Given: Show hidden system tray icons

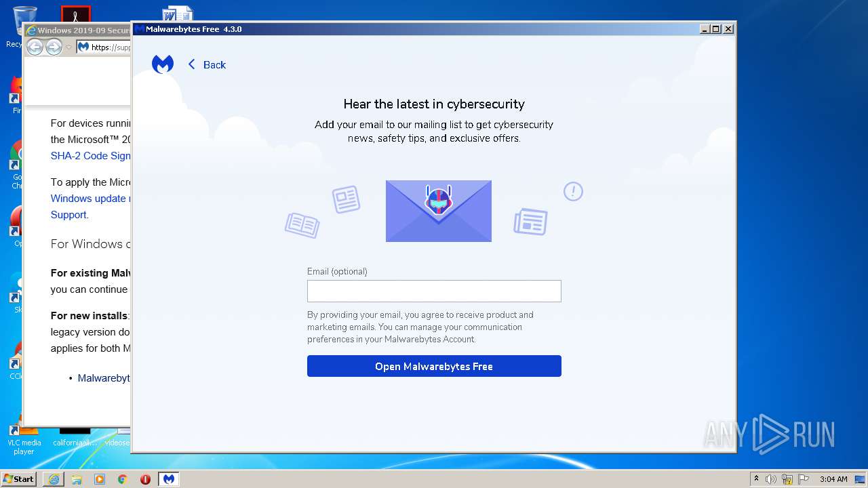Looking at the screenshot, I should click(x=756, y=479).
